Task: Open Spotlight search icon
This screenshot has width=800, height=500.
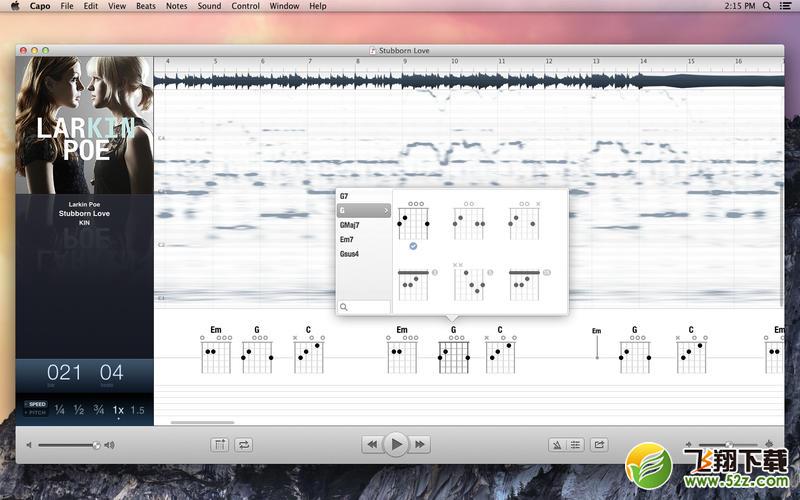Action: [767, 6]
